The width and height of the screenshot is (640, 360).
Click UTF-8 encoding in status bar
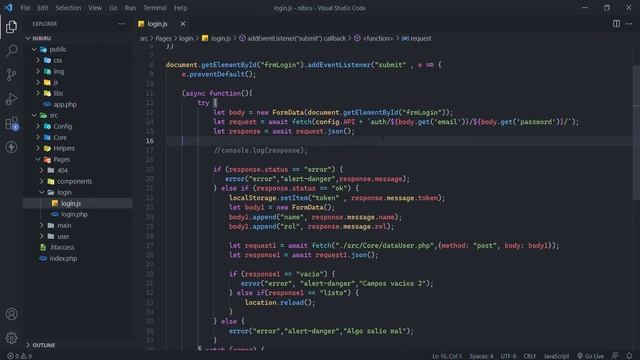point(508,356)
